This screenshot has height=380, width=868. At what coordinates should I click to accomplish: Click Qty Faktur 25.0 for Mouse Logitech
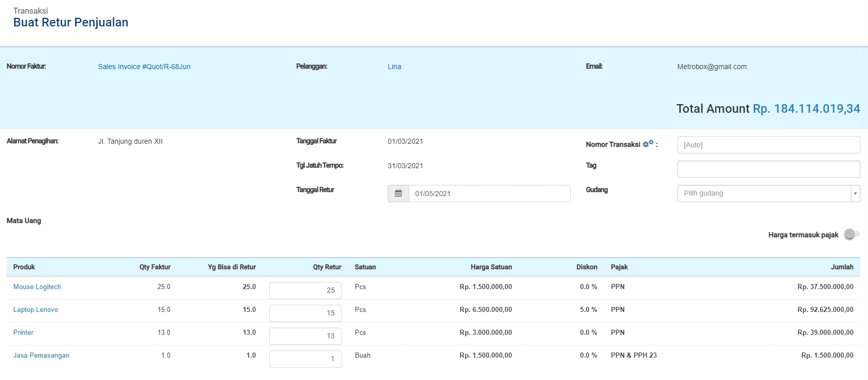pyautogui.click(x=164, y=287)
